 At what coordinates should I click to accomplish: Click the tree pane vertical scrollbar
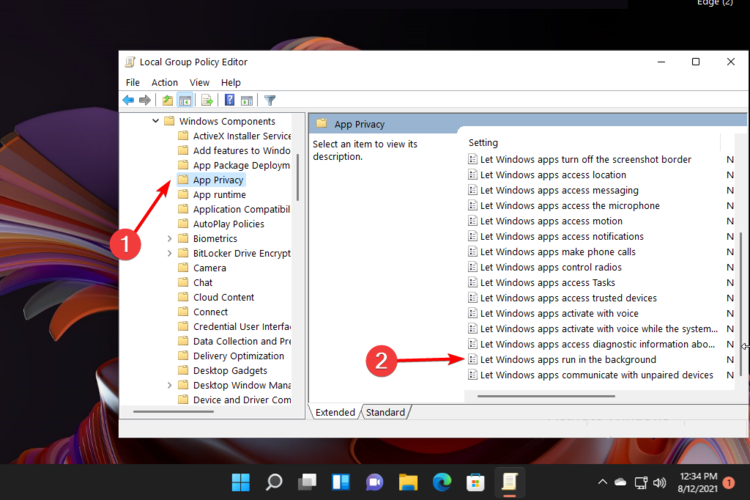click(298, 177)
